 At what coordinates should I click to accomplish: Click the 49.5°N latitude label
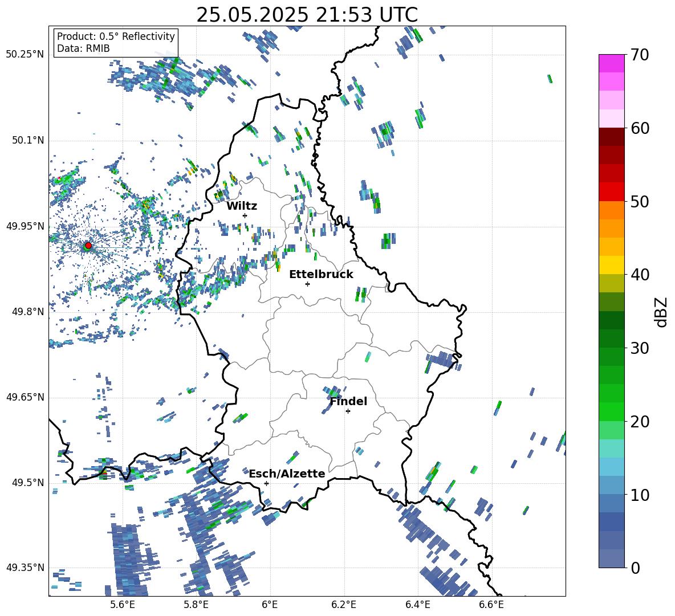tap(27, 483)
